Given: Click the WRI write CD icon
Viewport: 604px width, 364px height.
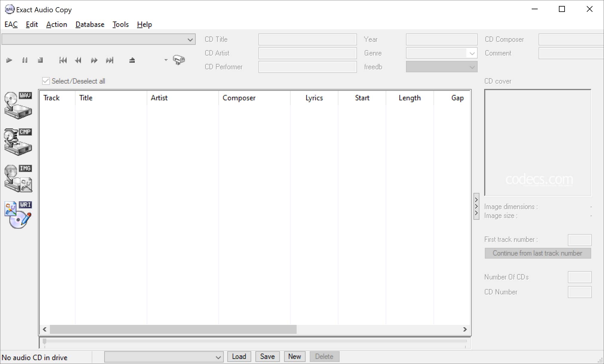Looking at the screenshot, I should pos(18,215).
